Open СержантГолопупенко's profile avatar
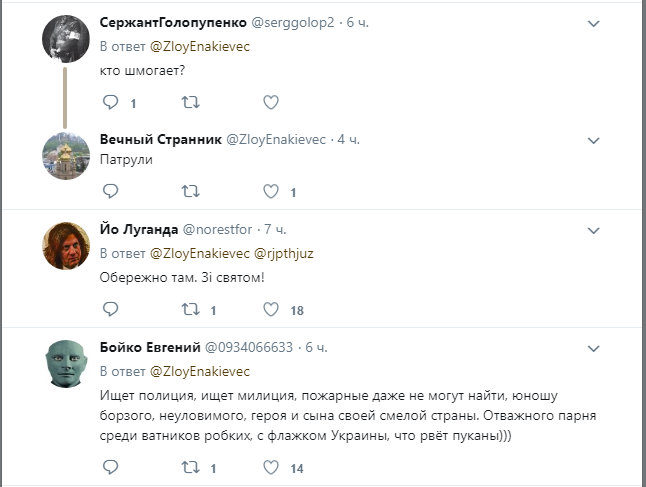Image resolution: width=646 pixels, height=487 pixels. 67,39
